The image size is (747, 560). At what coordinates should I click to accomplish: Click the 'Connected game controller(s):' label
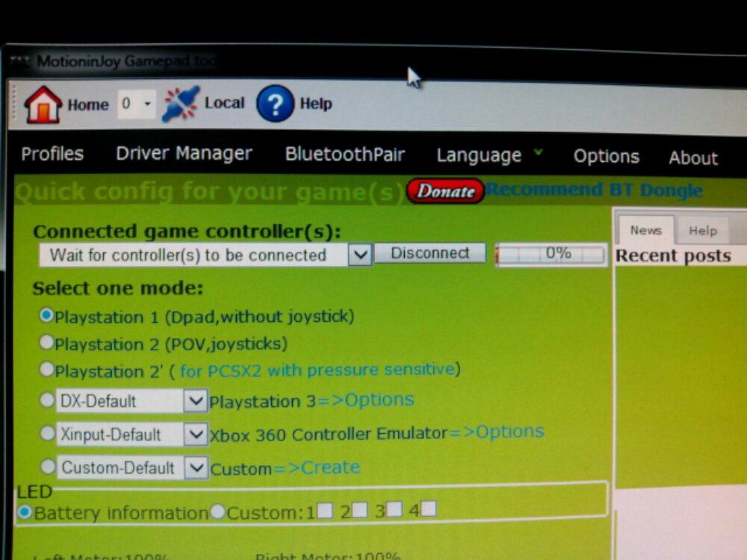pos(187,231)
